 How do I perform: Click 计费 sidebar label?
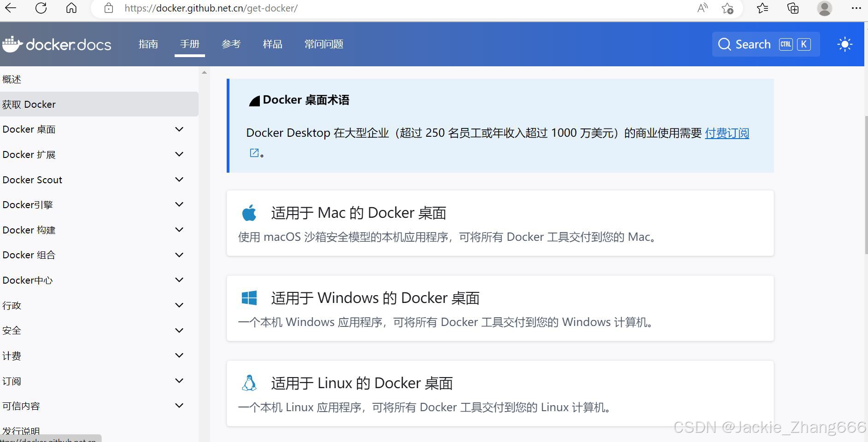12,355
